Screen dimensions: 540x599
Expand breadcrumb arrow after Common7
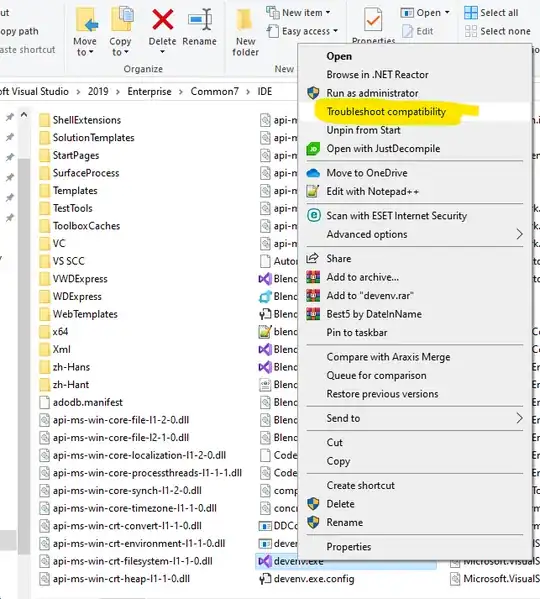coord(248,92)
